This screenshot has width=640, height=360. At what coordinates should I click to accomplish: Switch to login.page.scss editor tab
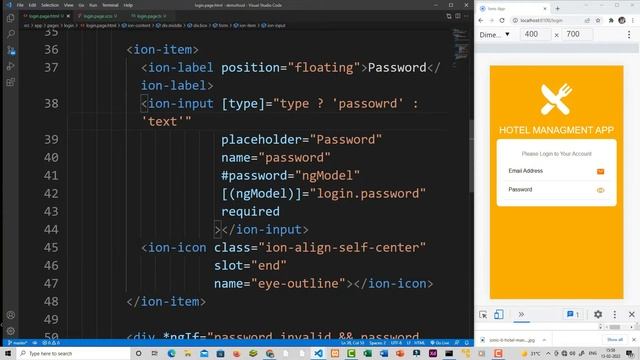[98, 16]
